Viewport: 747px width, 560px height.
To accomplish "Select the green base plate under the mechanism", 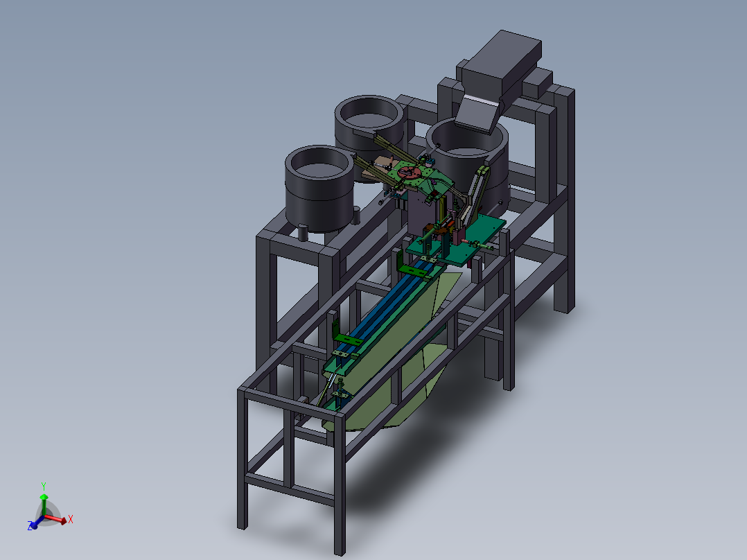I will (457, 241).
